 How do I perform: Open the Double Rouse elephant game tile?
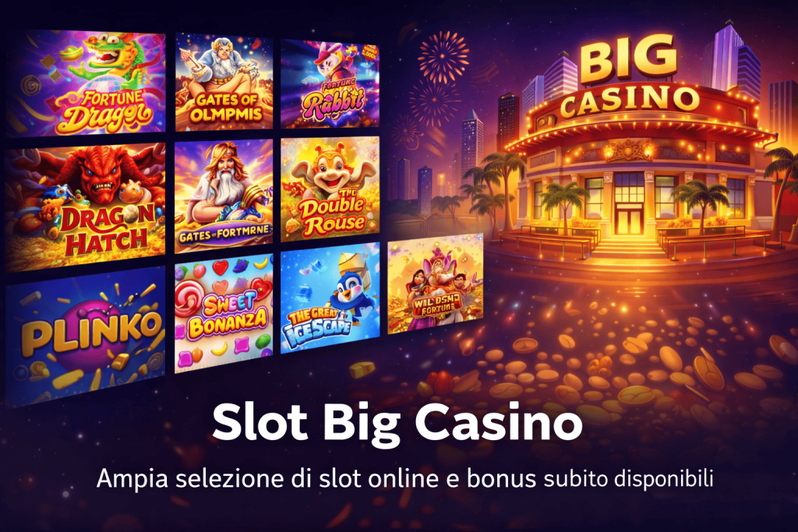(330, 189)
